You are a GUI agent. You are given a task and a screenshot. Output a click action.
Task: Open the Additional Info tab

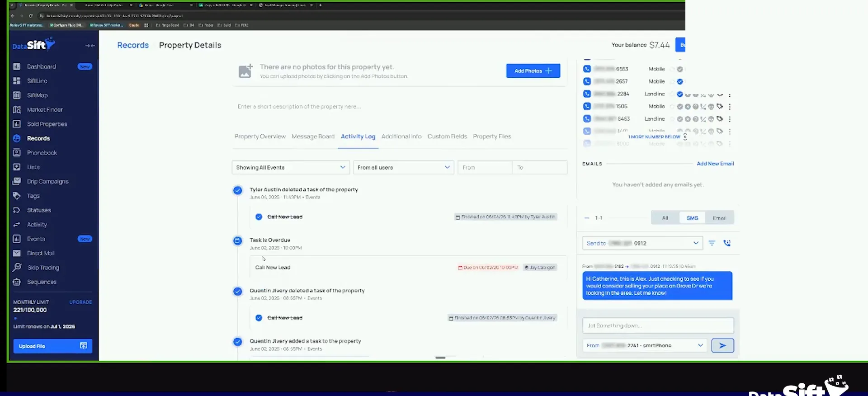pyautogui.click(x=401, y=137)
